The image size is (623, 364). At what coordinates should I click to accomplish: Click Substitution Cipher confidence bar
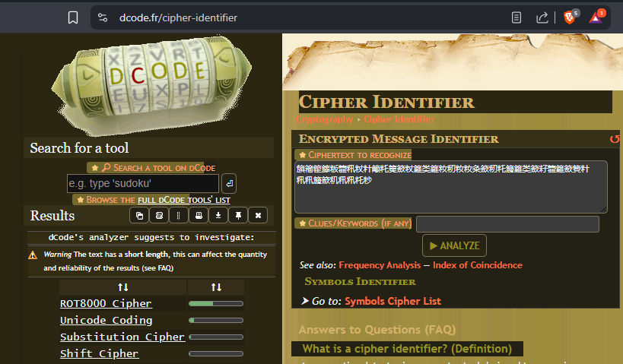click(x=216, y=337)
